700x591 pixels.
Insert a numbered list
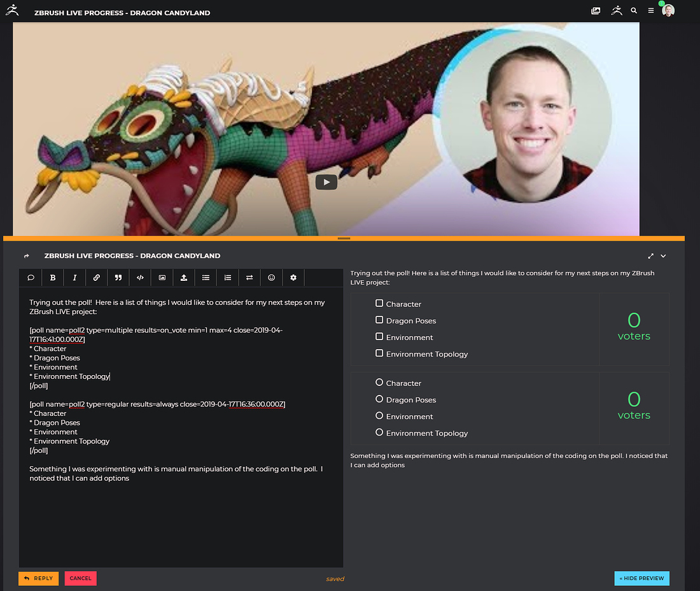228,278
